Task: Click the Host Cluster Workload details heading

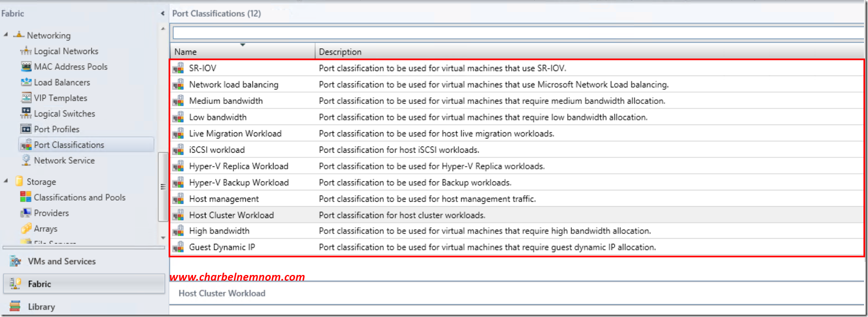Action: 222,293
